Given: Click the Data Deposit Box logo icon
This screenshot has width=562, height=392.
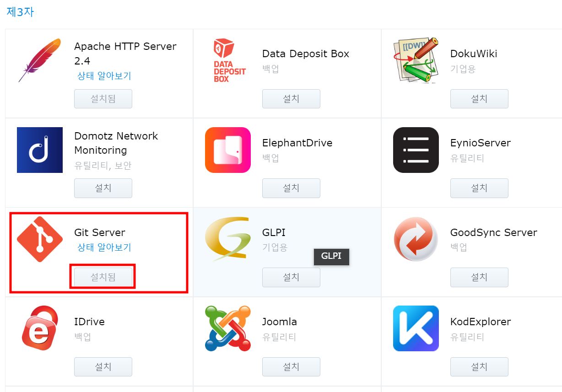Looking at the screenshot, I should point(230,60).
